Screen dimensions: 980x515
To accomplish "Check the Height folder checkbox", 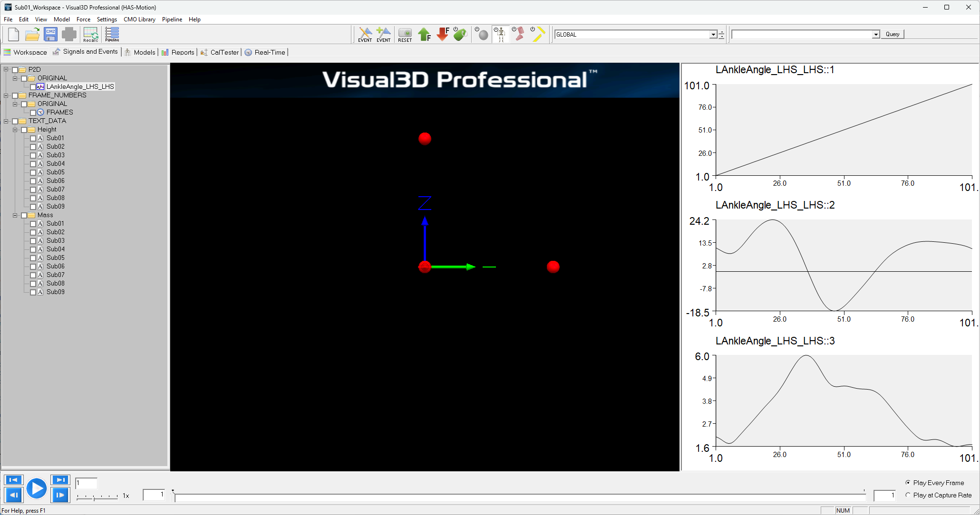I will 24,129.
